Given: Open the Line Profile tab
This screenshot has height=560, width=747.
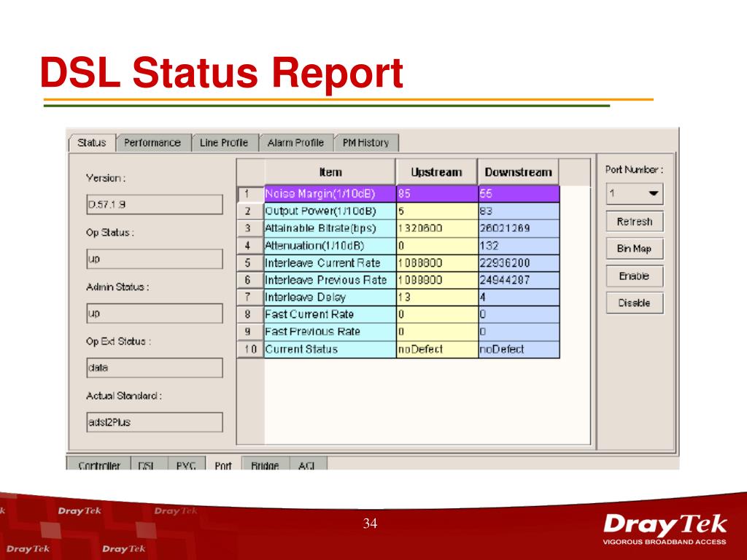Looking at the screenshot, I should coord(224,142).
